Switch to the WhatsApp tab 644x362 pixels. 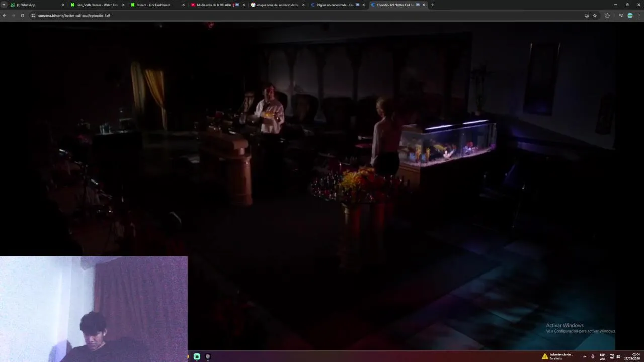pyautogui.click(x=38, y=5)
